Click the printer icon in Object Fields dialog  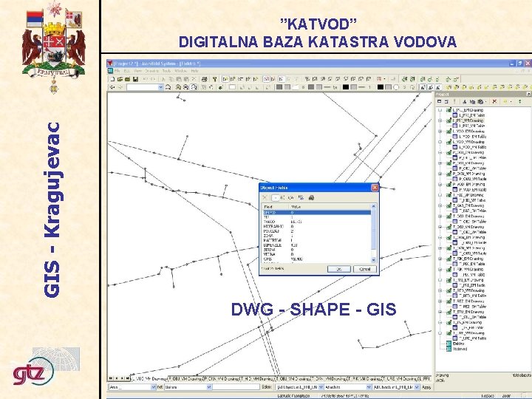click(311, 197)
